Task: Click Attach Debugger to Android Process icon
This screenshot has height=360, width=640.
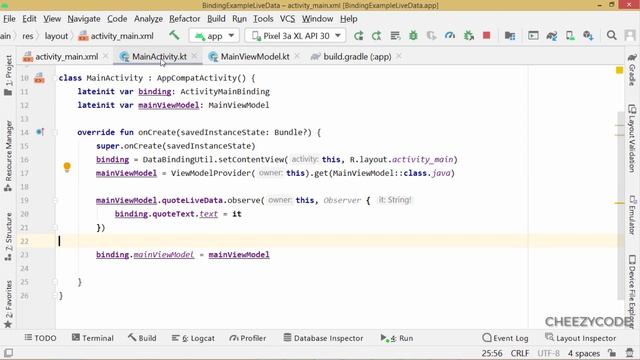Action: [x=469, y=36]
